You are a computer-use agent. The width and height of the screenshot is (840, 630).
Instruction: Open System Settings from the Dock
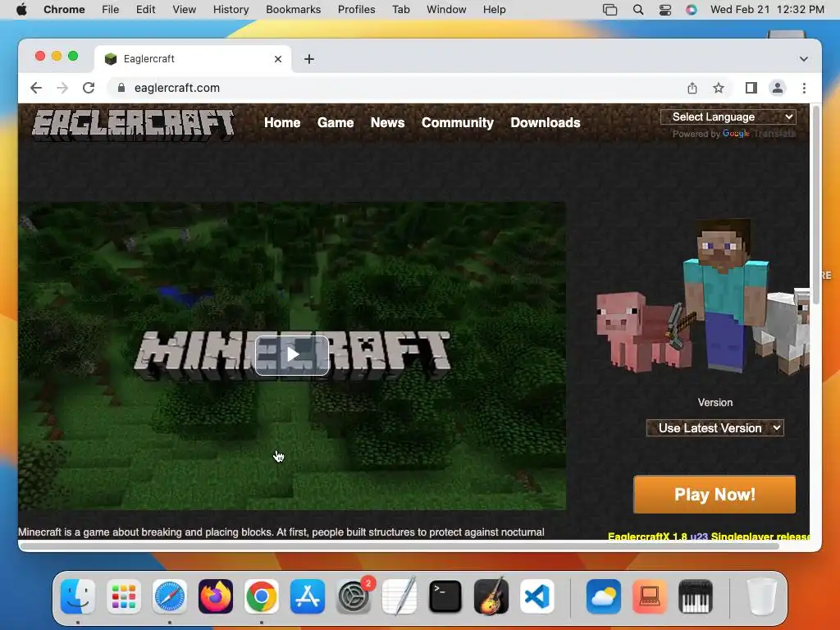(354, 596)
